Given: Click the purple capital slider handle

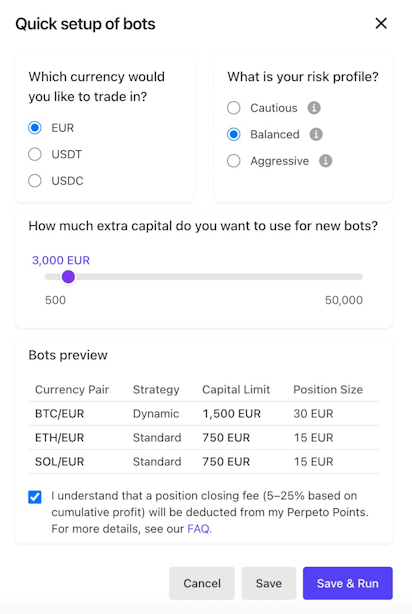Looking at the screenshot, I should (x=68, y=277).
